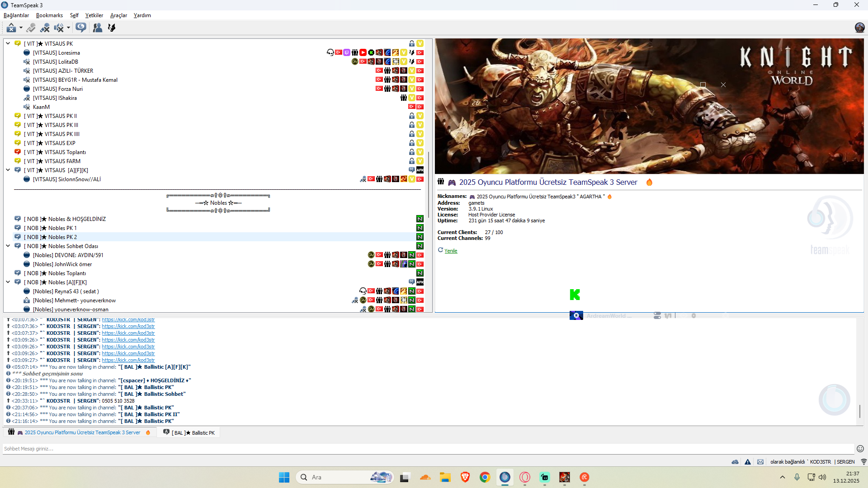868x488 pixels.
Task: Open the dropdown arrow beside the connect icon
Action: point(21,28)
